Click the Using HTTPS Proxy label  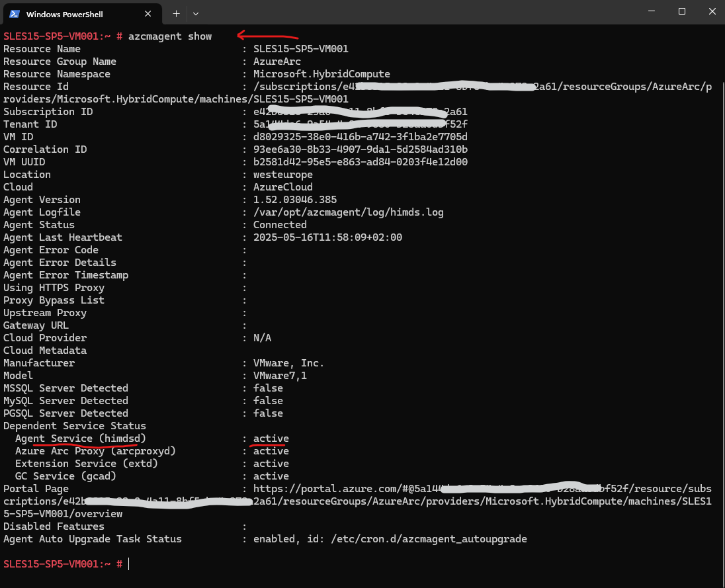tap(54, 288)
